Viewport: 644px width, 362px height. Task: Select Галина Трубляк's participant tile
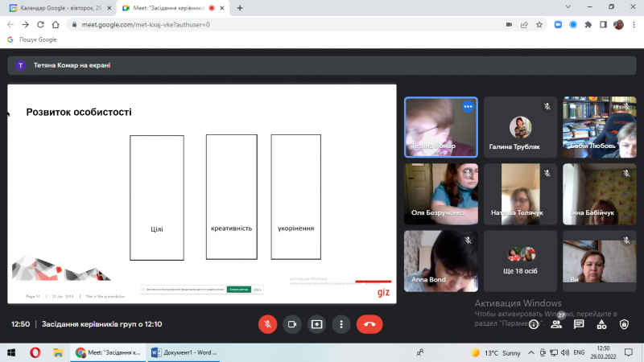tap(520, 127)
